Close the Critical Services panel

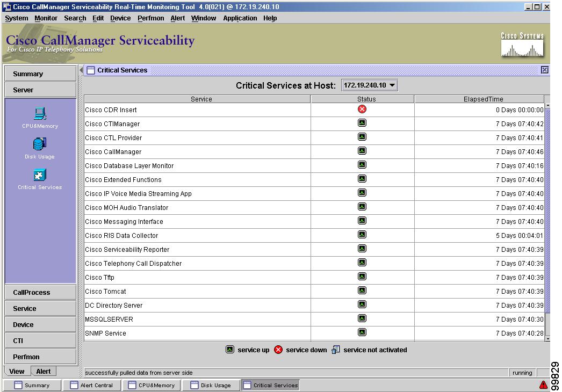tap(544, 70)
